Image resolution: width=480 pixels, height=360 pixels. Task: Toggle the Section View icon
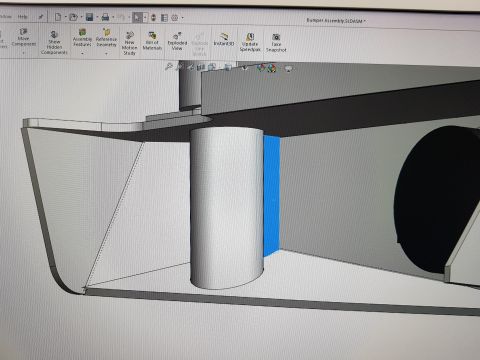[201, 67]
